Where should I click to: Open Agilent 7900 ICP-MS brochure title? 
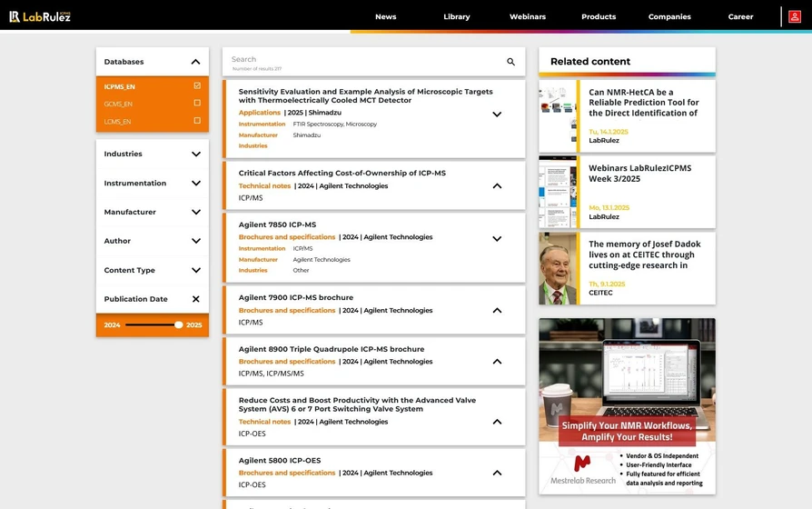(x=296, y=297)
